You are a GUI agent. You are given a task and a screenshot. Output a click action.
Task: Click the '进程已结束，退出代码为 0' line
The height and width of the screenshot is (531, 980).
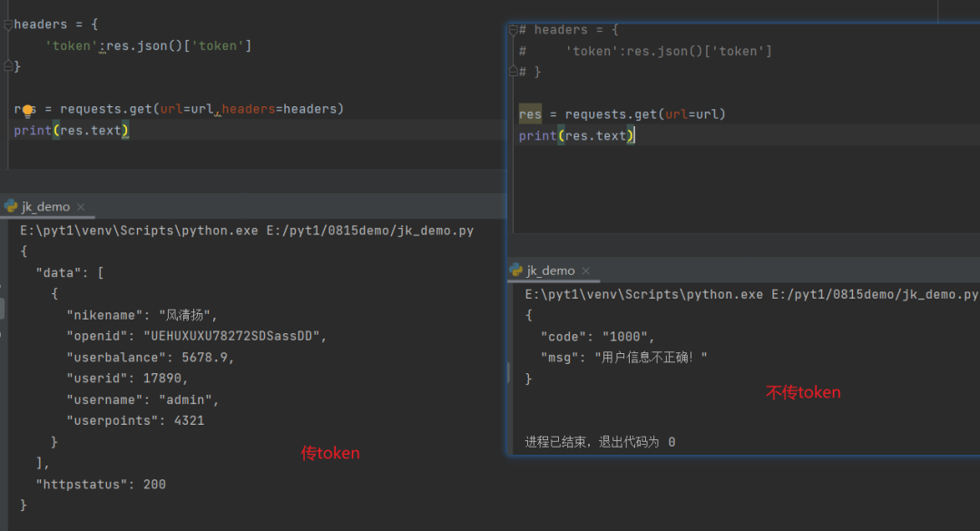[600, 442]
